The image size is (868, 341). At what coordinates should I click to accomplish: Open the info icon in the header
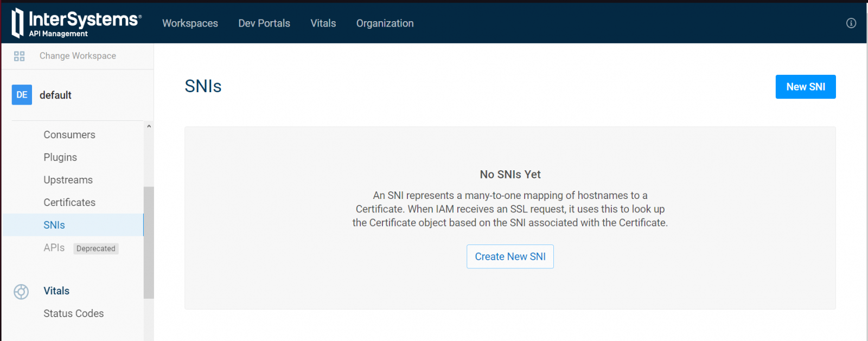[851, 23]
